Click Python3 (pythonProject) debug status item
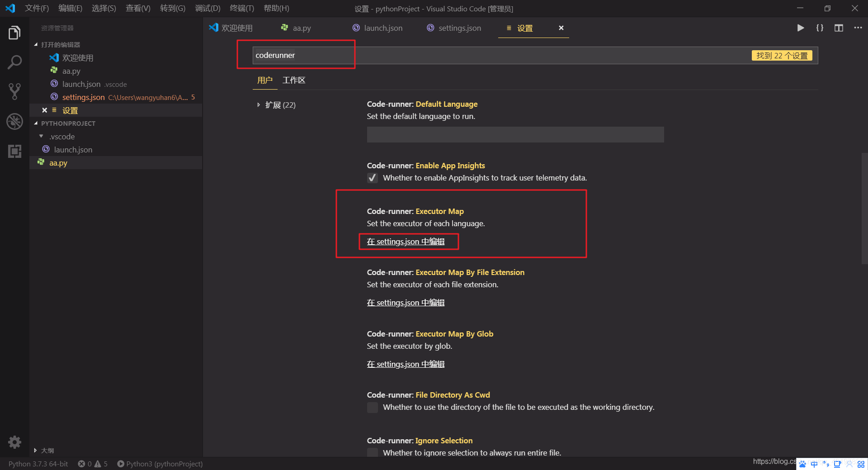This screenshot has height=470, width=868. point(160,464)
